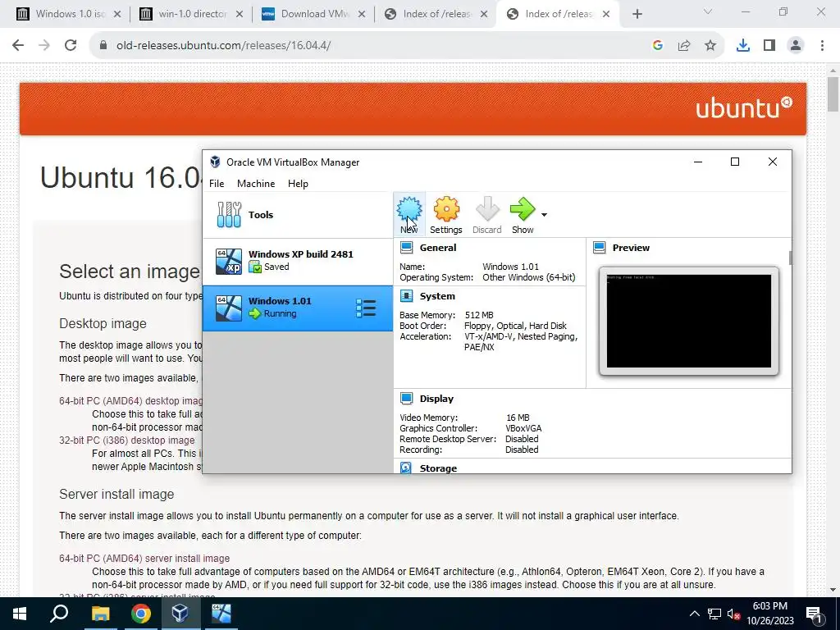Click the Google icon in address bar
This screenshot has height=630, width=840.
click(658, 46)
